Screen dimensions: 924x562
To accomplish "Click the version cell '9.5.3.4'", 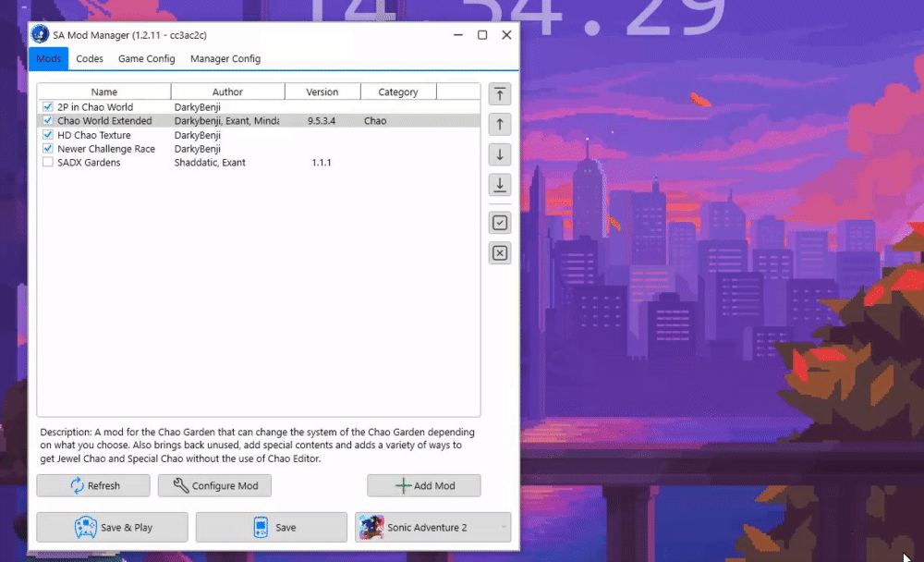I will coord(322,120).
